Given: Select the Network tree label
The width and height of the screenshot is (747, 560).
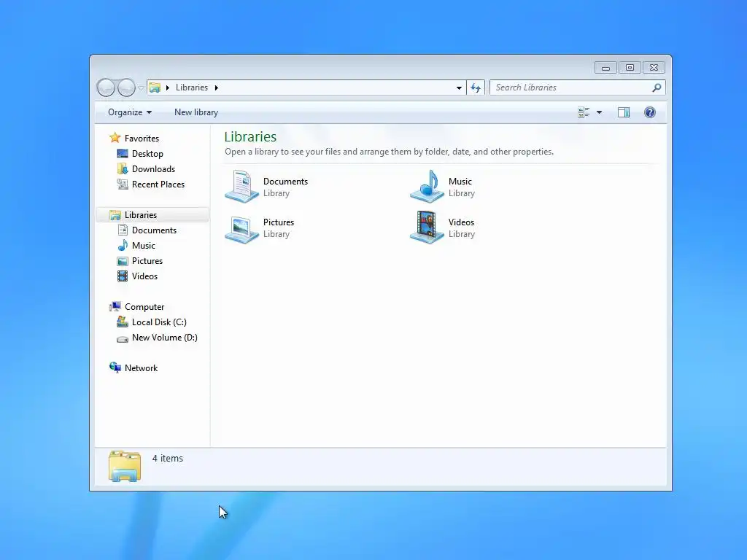Looking at the screenshot, I should point(141,368).
